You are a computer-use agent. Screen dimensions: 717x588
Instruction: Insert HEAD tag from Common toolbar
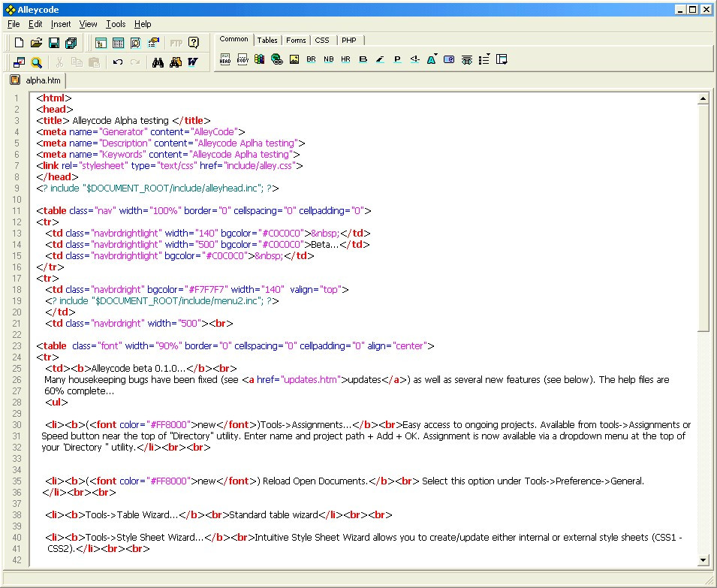(x=225, y=59)
